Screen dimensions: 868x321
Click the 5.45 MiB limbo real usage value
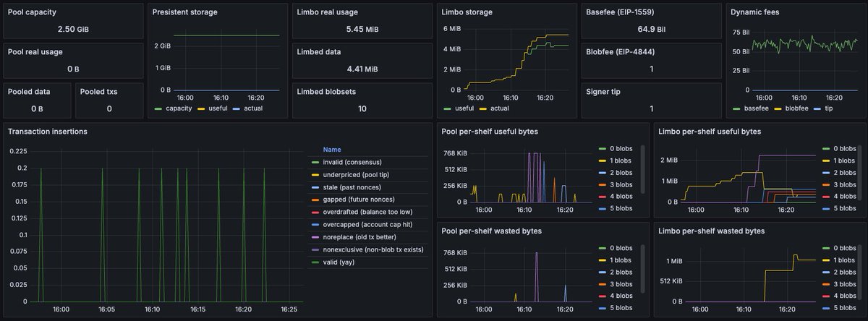click(362, 29)
